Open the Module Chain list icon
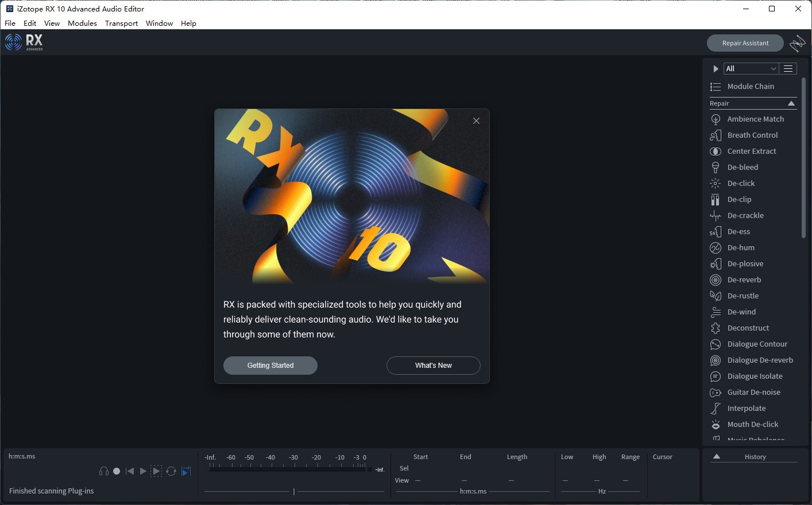This screenshot has width=812, height=505. pyautogui.click(x=716, y=87)
